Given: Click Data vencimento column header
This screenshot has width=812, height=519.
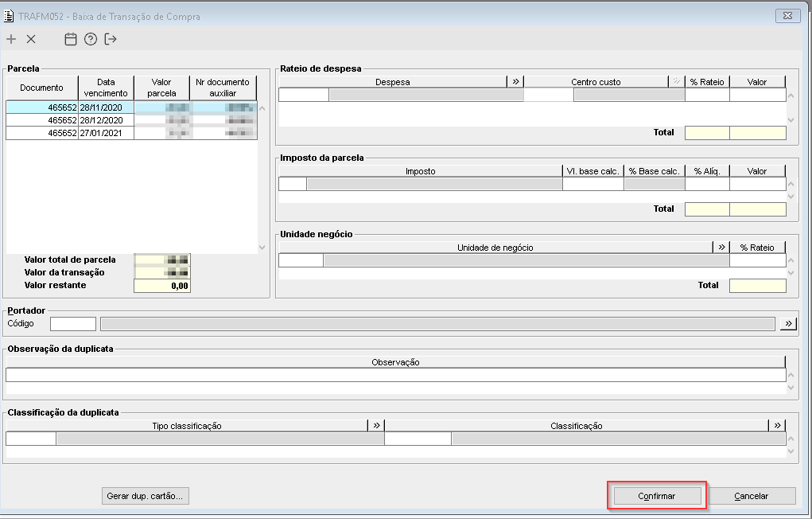Looking at the screenshot, I should 106,88.
